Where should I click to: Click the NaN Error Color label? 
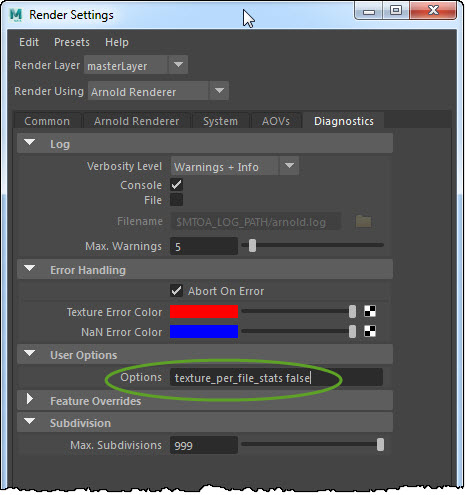tap(122, 332)
